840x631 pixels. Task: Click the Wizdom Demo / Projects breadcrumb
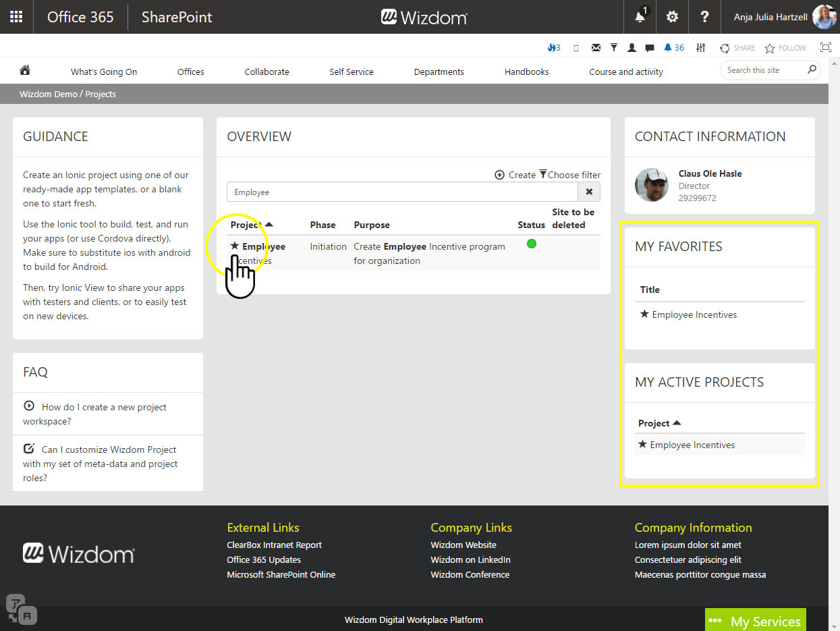pos(67,94)
